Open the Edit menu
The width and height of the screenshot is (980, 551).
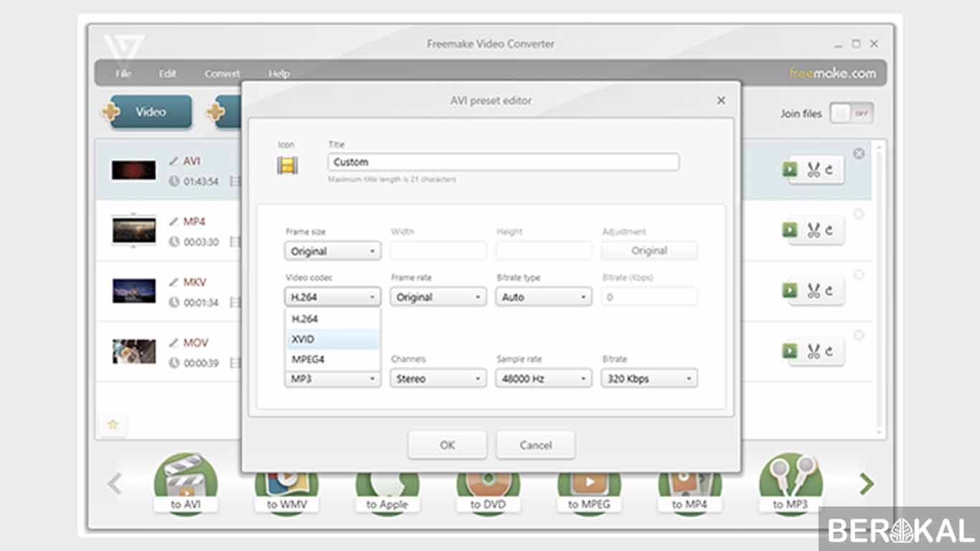167,73
